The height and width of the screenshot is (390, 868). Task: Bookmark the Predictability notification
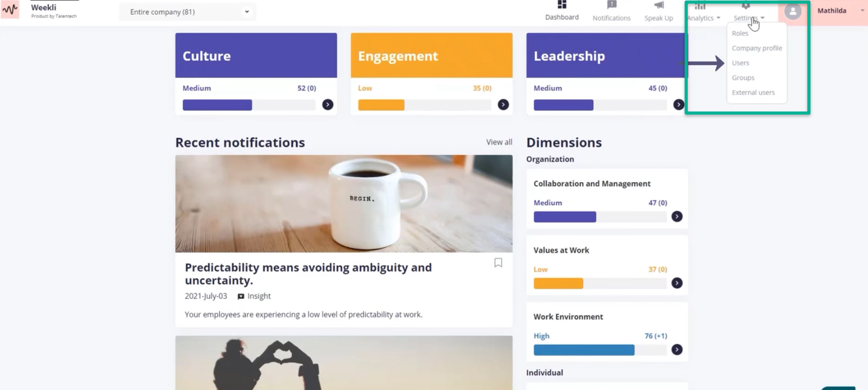tap(498, 263)
